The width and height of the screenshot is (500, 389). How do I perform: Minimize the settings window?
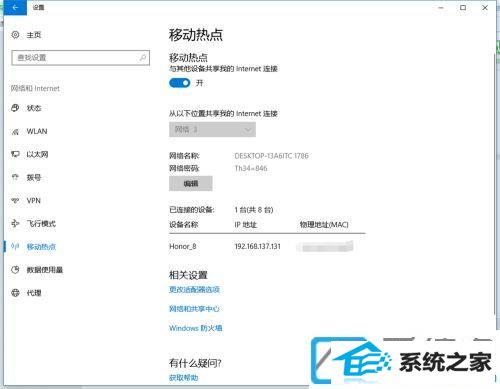(x=441, y=7)
